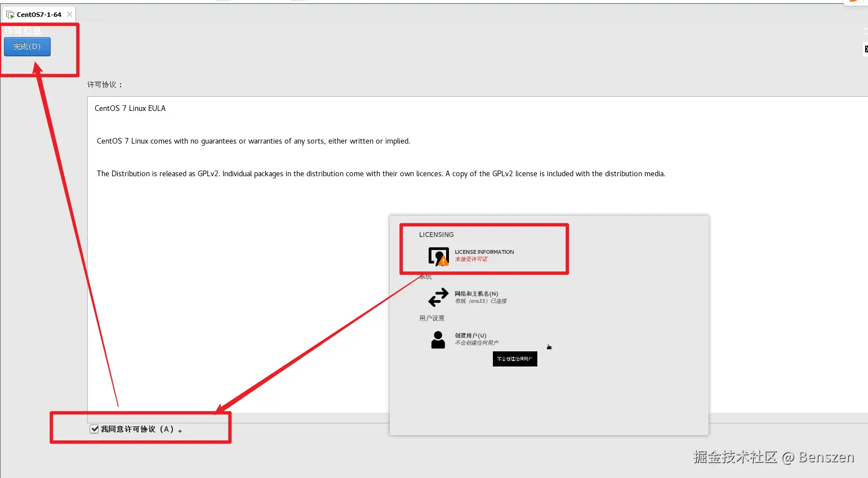Click the network arrows icon beside 网络和主机名
The image size is (868, 478).
(x=438, y=297)
